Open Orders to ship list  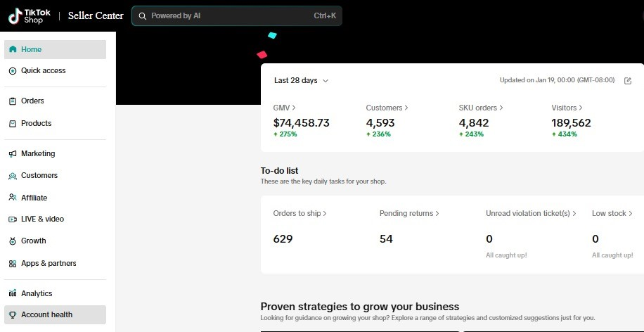pos(300,213)
